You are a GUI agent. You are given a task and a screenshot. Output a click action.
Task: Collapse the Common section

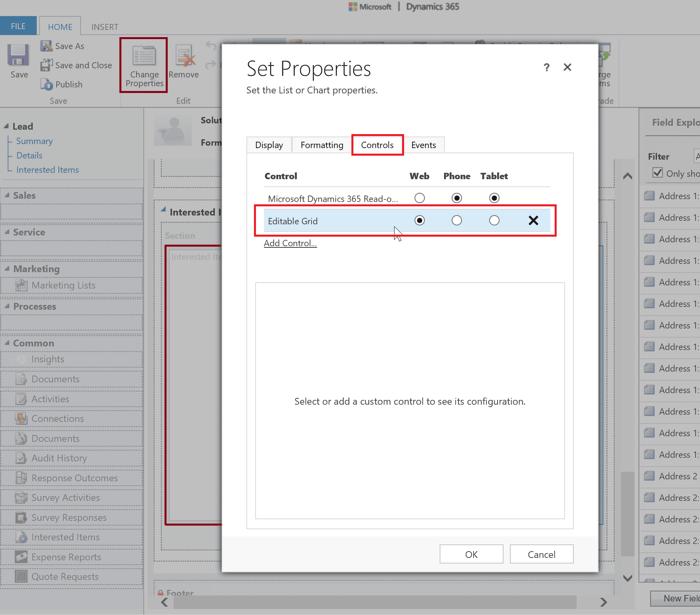click(7, 343)
